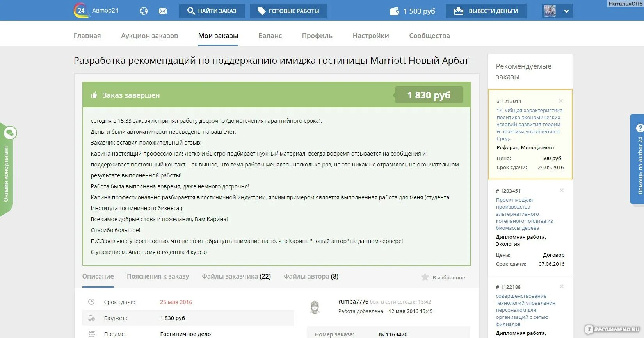Open the Профиль tab
Viewport: 644px width, 338px height.
[x=317, y=36]
